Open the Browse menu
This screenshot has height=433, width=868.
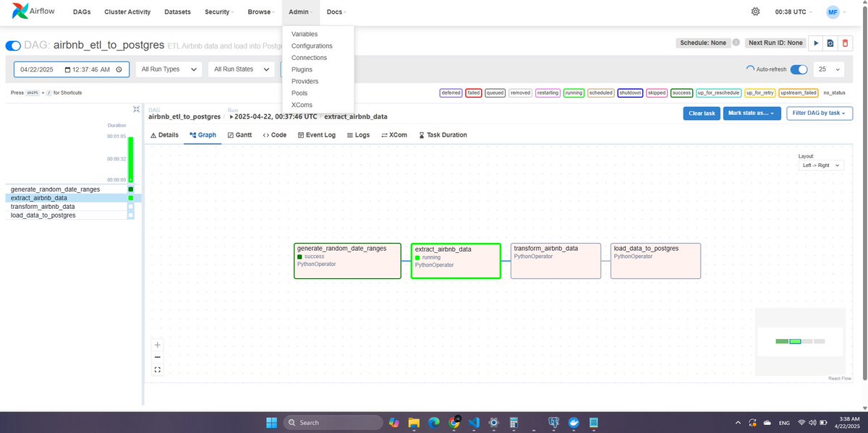click(x=260, y=12)
